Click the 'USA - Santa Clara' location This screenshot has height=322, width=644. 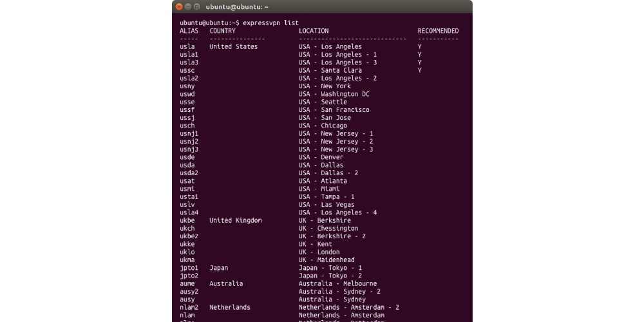[x=330, y=71]
